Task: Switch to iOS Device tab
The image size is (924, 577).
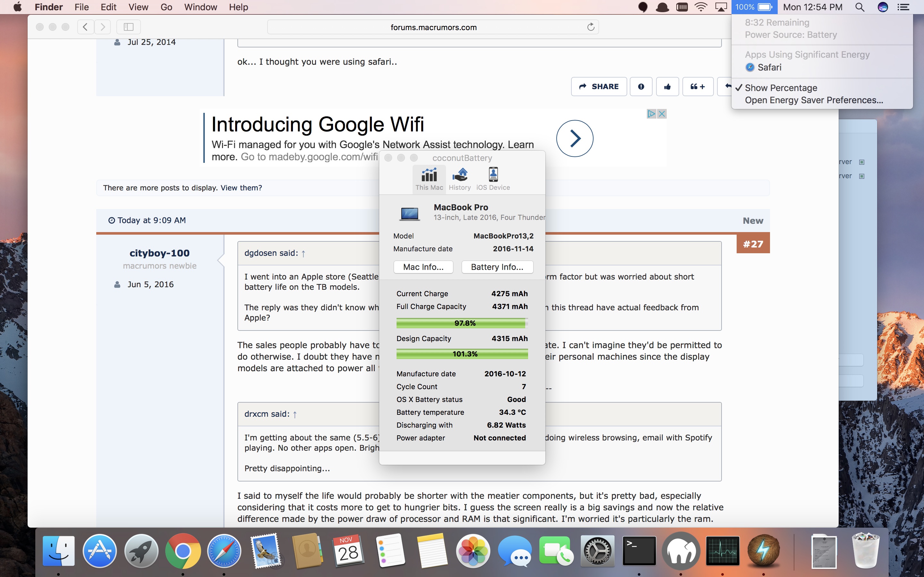Action: [x=493, y=179]
